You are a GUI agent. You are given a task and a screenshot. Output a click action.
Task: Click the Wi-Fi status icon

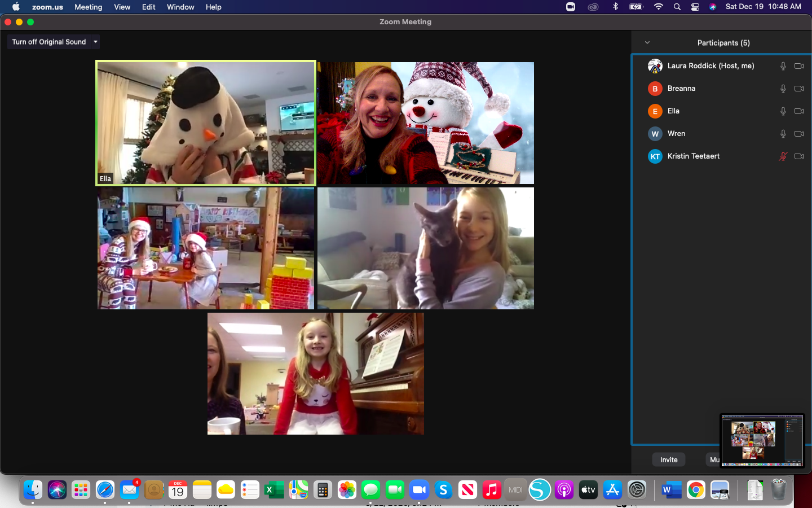659,7
